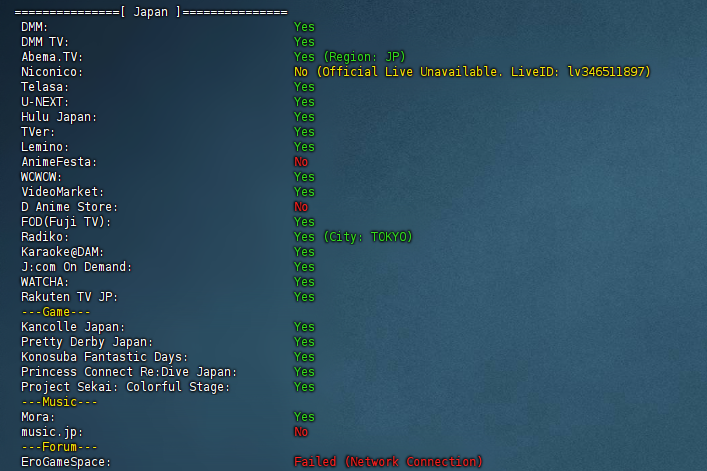The height and width of the screenshot is (471, 707).
Task: Select the Japan section header text
Action: point(151,12)
